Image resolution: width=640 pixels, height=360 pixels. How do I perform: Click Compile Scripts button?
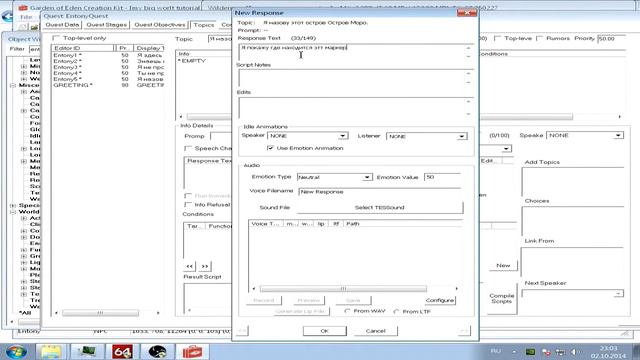click(502, 298)
